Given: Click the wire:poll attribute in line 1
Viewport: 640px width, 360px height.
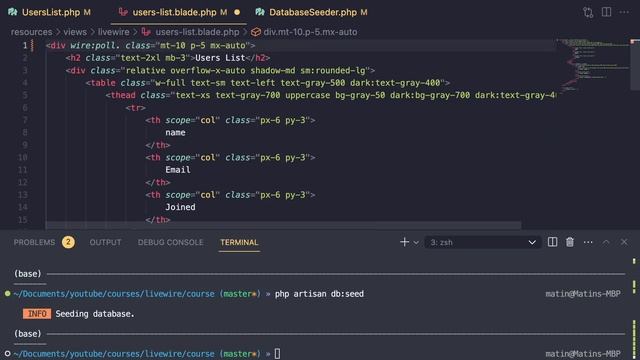Looking at the screenshot, I should tap(95, 45).
